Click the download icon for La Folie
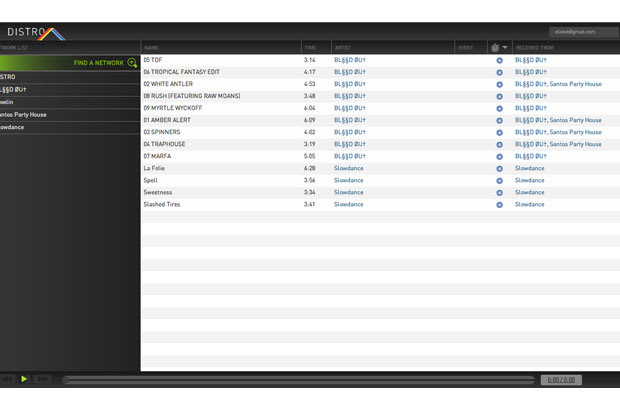Image resolution: width=620 pixels, height=400 pixels. [x=499, y=169]
